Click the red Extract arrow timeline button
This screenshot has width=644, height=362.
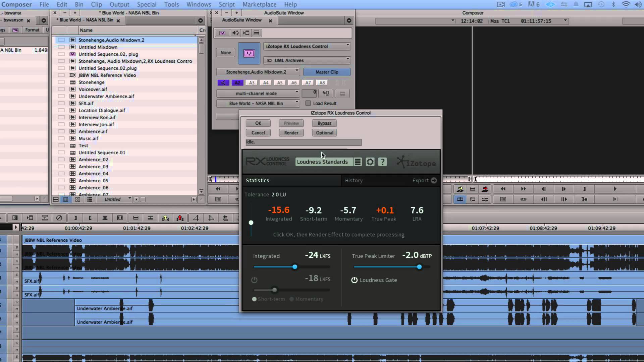(x=180, y=218)
